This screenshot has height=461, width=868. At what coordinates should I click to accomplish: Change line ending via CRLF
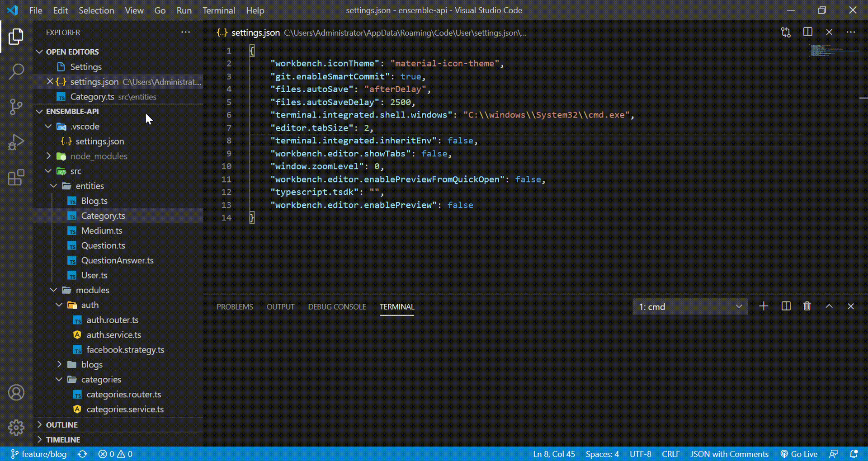coord(671,454)
